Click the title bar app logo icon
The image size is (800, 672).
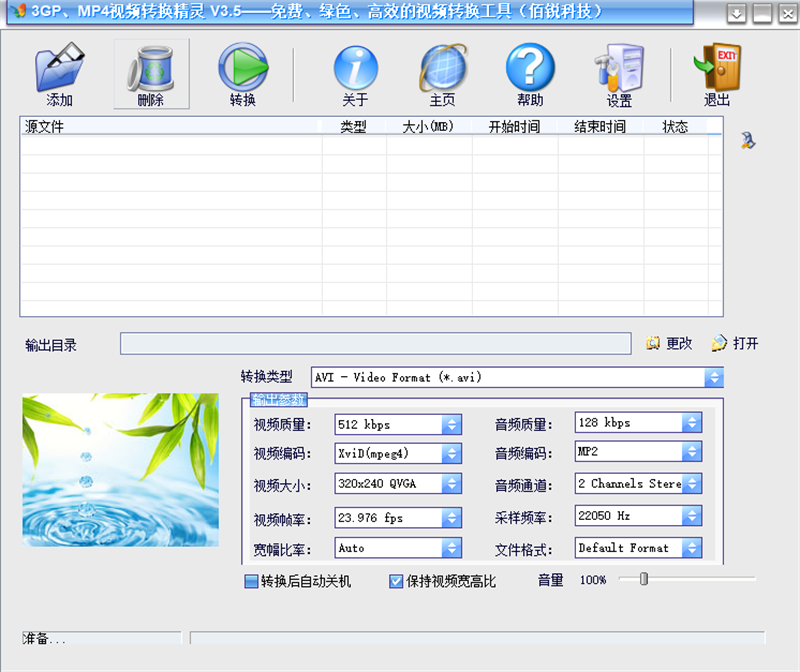point(18,10)
